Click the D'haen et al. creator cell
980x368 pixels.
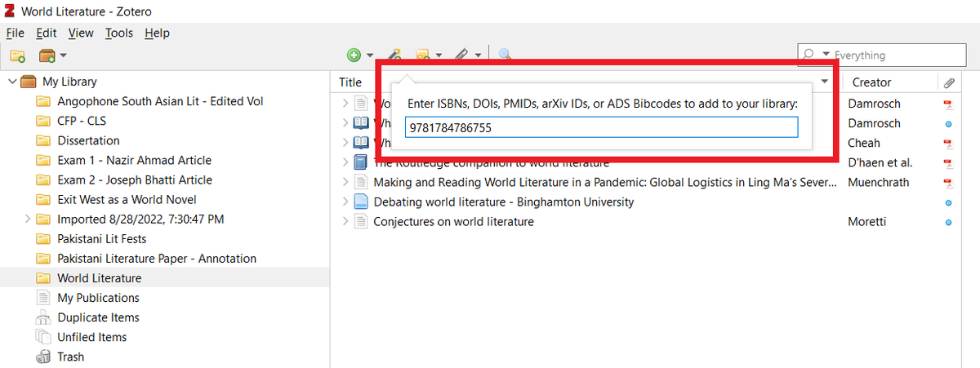tap(880, 162)
